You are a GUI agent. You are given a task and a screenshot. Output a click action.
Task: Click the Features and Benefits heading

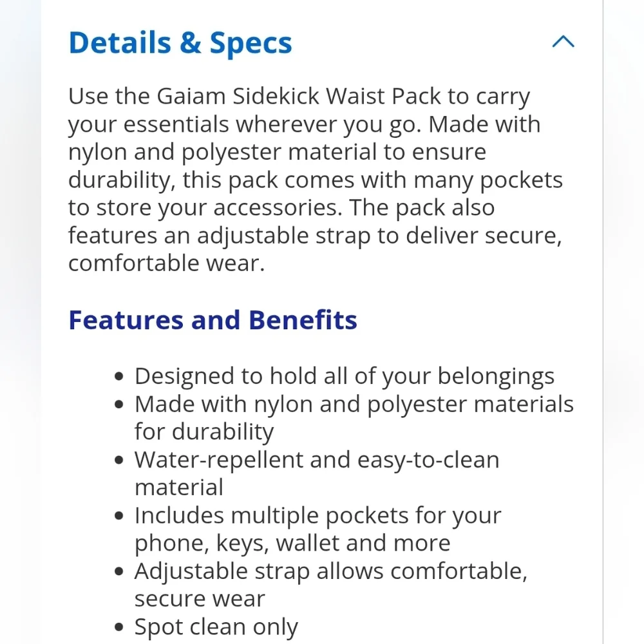[x=213, y=320]
